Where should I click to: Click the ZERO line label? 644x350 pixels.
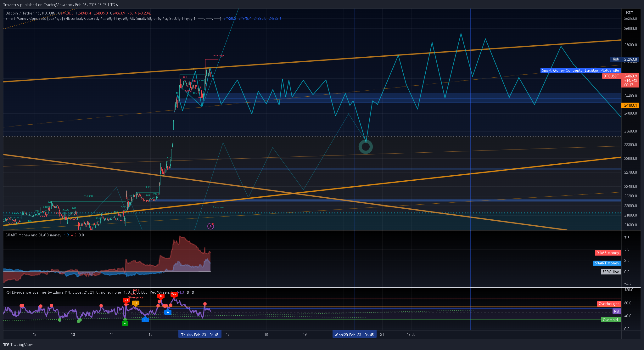click(x=611, y=272)
